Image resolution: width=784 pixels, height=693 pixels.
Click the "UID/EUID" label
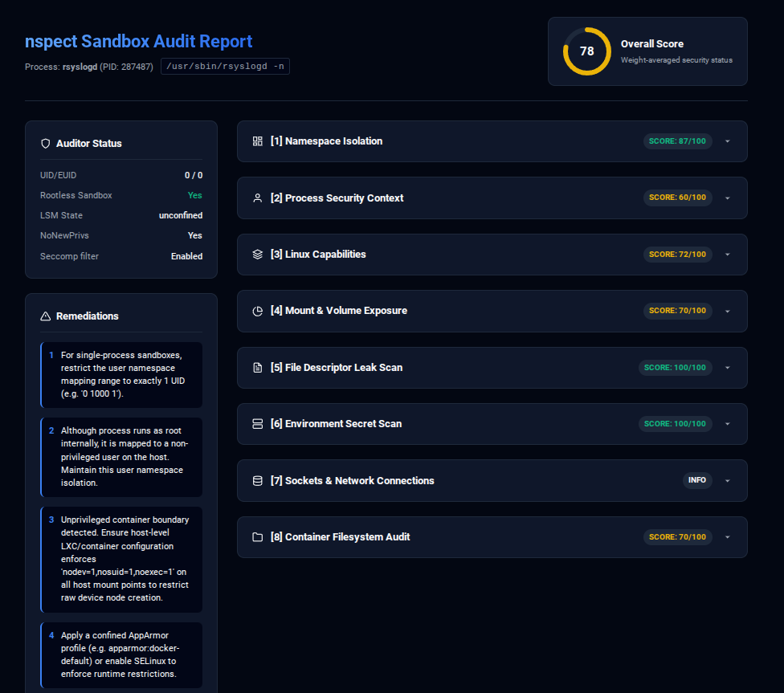pyautogui.click(x=58, y=176)
